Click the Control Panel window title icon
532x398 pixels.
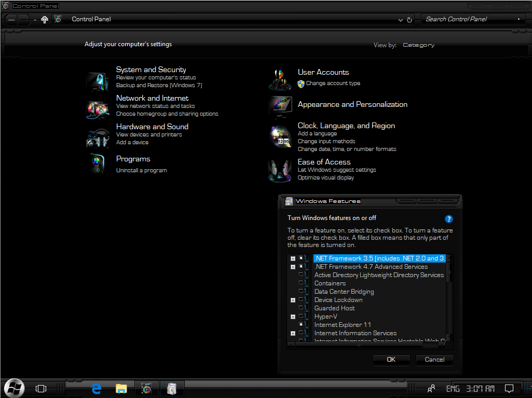tap(5, 6)
